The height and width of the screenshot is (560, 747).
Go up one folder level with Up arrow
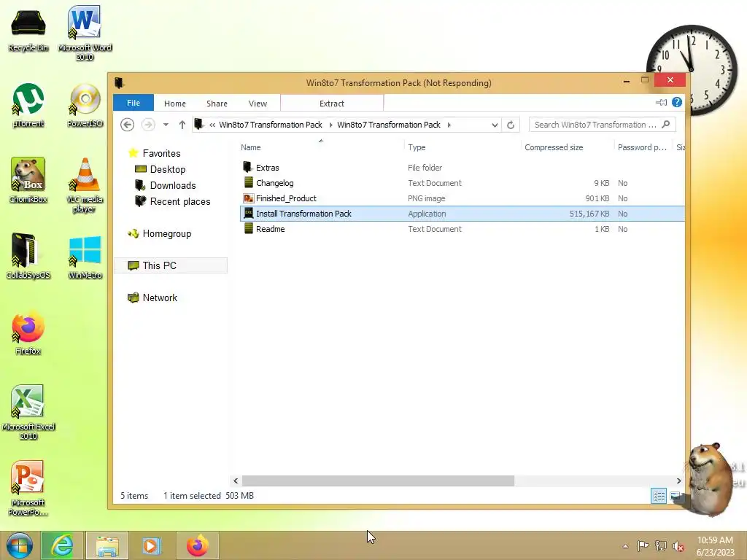tap(182, 125)
